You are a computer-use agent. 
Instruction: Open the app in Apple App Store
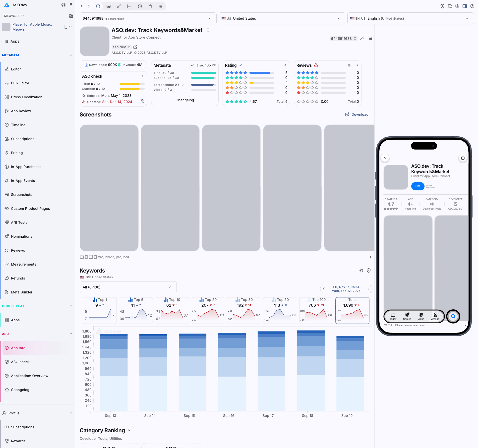tap(371, 39)
